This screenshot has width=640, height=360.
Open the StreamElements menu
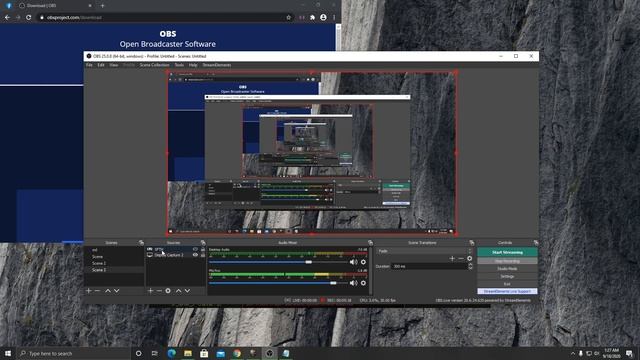(x=217, y=65)
